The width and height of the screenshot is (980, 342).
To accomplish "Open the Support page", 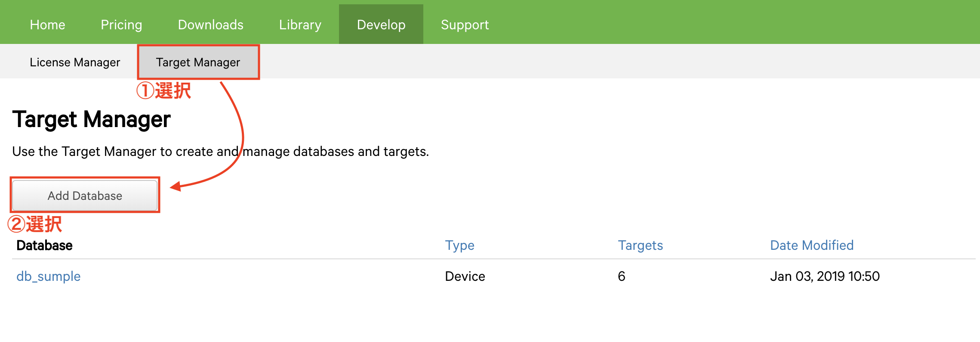I will click(x=465, y=25).
